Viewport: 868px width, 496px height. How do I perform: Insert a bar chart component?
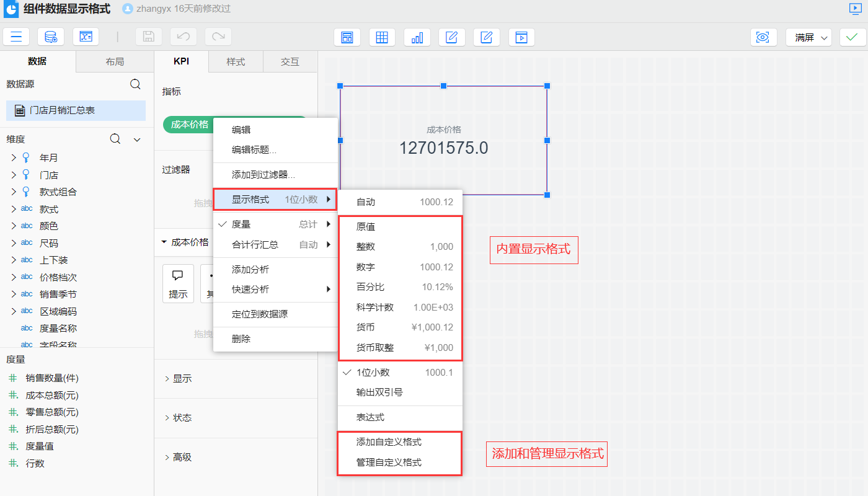click(417, 37)
